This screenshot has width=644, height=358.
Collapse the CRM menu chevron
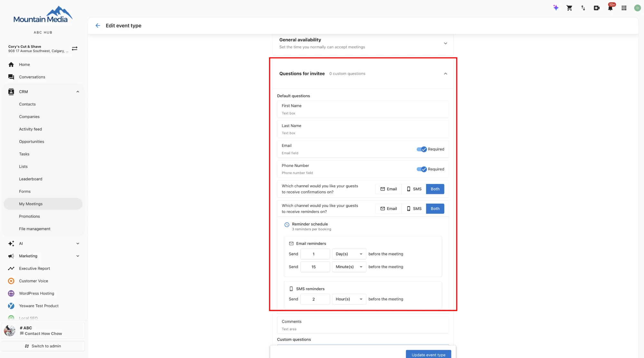(x=78, y=92)
